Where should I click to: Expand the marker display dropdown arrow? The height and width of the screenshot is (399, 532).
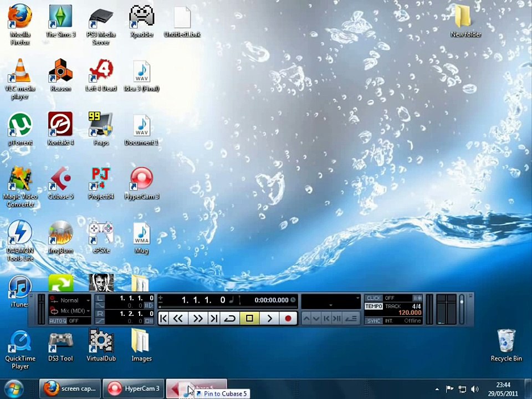[x=357, y=298]
